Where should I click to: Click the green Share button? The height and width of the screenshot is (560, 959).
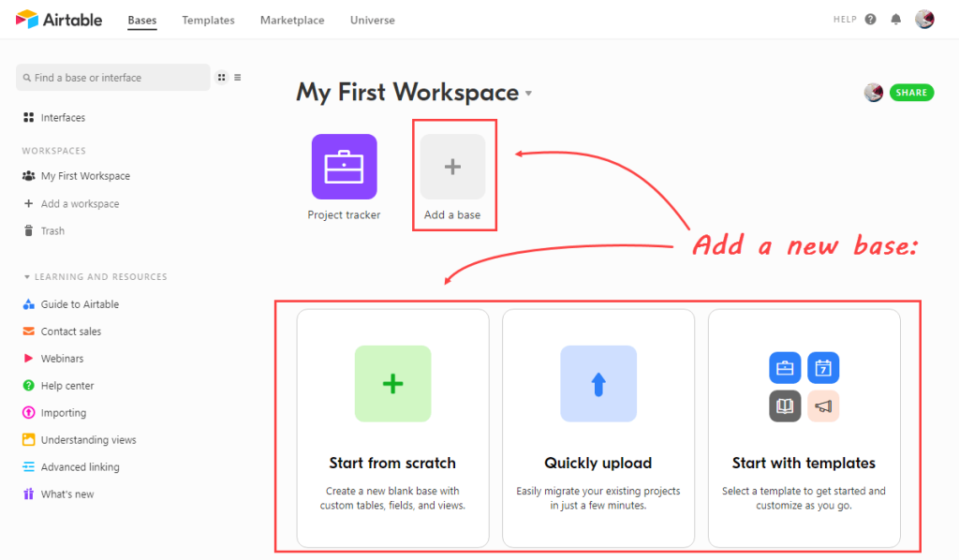pyautogui.click(x=911, y=93)
